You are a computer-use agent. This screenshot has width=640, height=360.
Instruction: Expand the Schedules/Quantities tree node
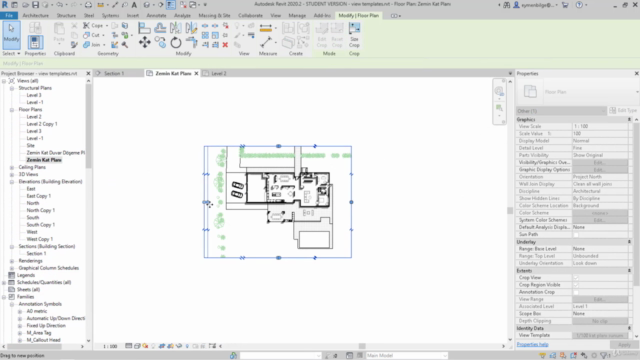tap(4, 282)
